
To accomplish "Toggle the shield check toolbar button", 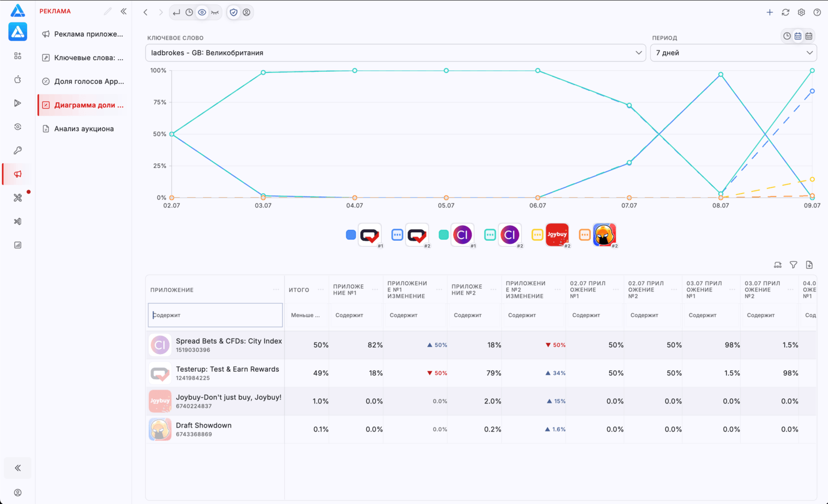I will click(233, 12).
